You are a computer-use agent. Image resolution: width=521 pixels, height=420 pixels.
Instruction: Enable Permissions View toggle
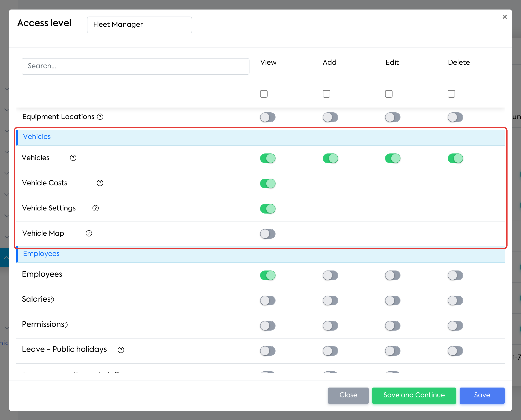pyautogui.click(x=268, y=326)
